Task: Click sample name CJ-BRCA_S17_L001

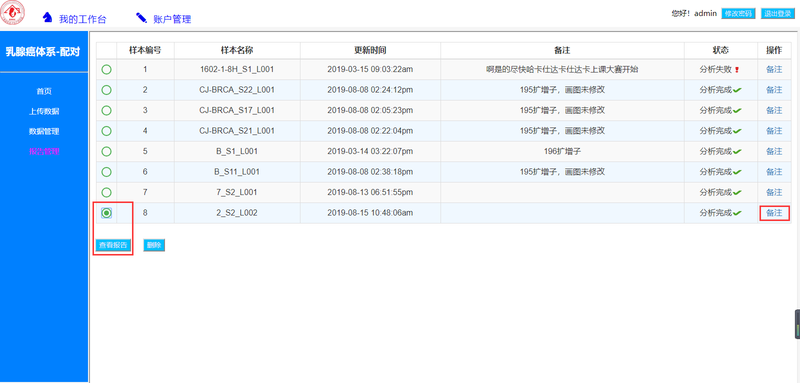Action: point(237,110)
